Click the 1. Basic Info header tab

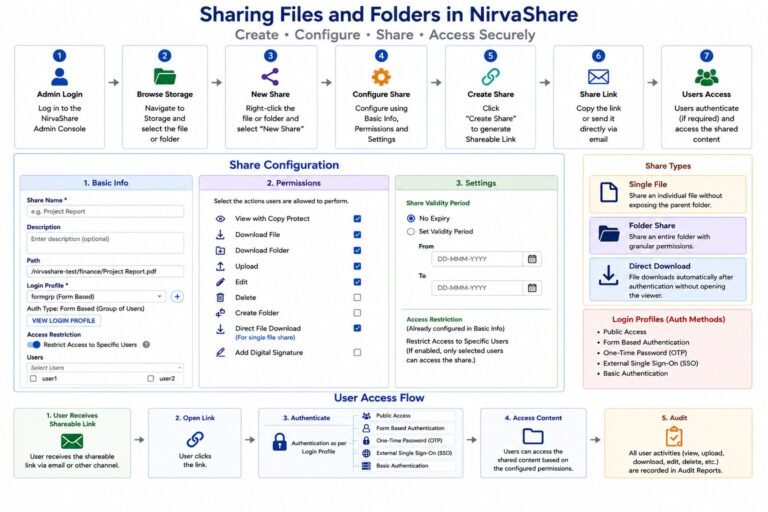pos(106,183)
